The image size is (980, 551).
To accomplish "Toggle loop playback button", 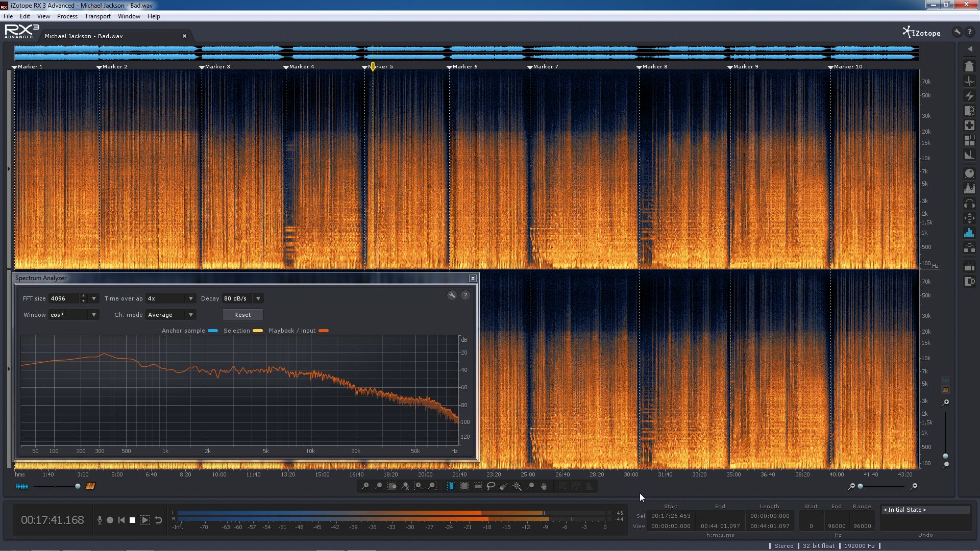I will [x=158, y=520].
